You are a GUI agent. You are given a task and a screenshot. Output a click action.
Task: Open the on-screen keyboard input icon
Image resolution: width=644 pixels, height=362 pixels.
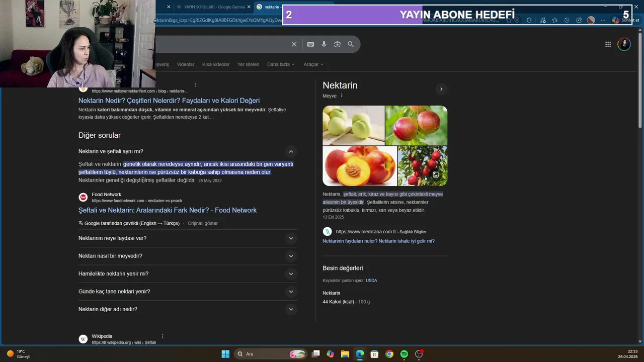point(310,44)
